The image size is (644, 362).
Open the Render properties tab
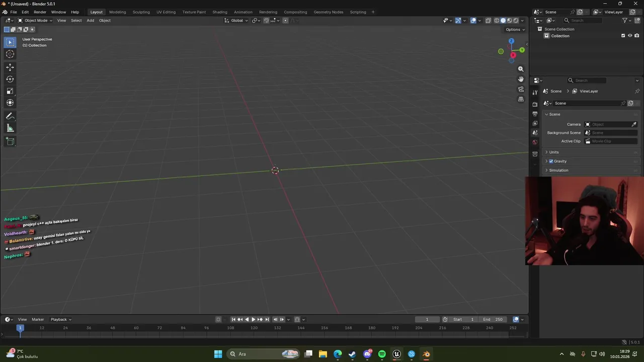pyautogui.click(x=535, y=104)
